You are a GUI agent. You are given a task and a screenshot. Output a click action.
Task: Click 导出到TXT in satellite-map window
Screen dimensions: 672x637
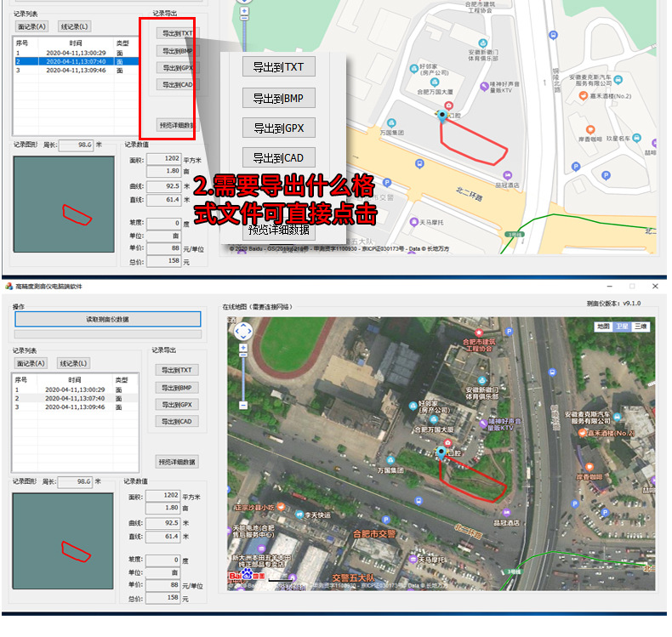coord(177,370)
